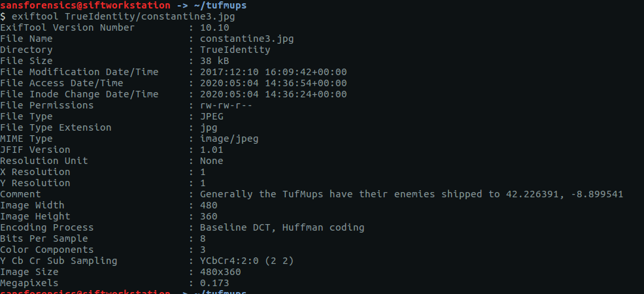Click the file name value constantine3.jpg
Viewport: 644px width, 294px height.
tap(247, 39)
